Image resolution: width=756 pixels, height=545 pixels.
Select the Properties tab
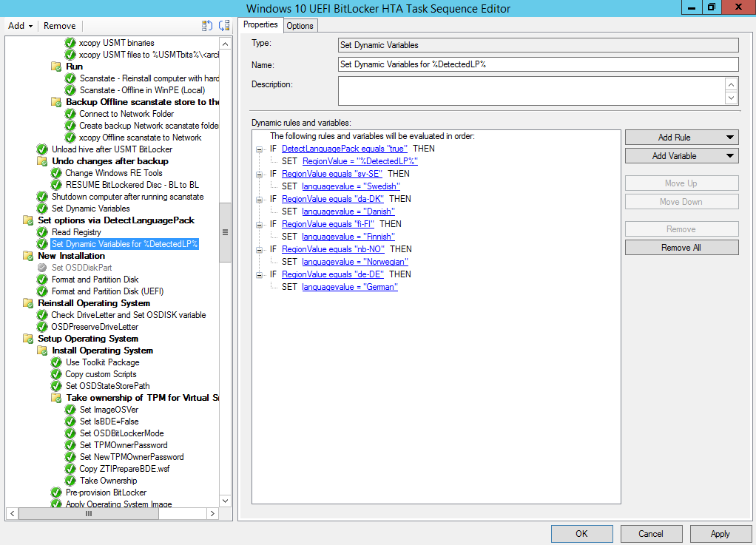(260, 24)
